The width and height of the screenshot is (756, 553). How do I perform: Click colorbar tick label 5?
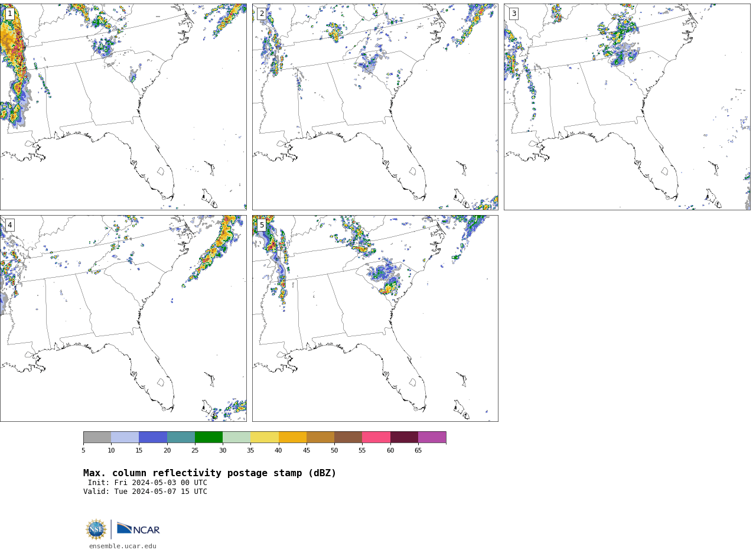[83, 451]
